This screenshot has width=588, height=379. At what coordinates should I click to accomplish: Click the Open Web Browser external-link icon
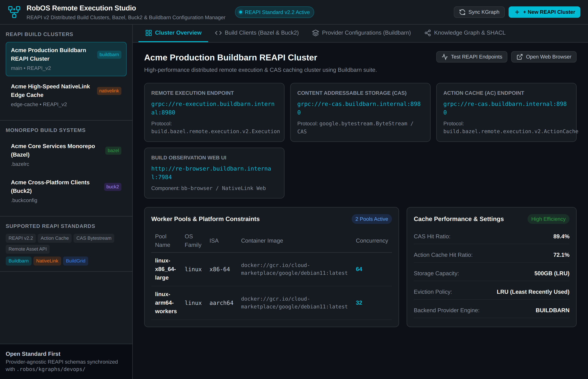pyautogui.click(x=519, y=57)
